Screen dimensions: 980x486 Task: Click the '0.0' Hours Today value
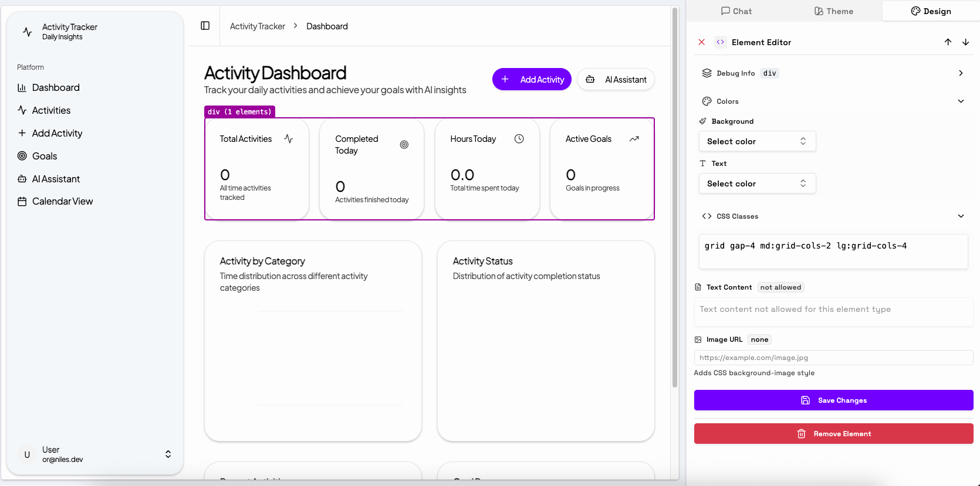click(462, 175)
